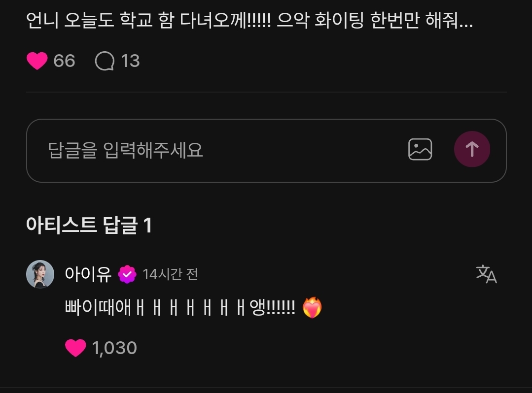The height and width of the screenshot is (393, 532).
Task: Click the like count 66
Action: tap(64, 61)
